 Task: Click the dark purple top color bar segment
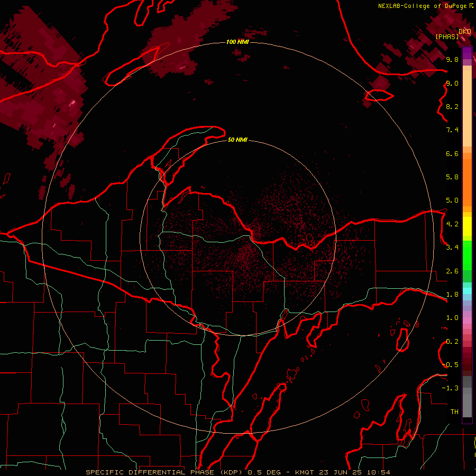click(x=467, y=53)
